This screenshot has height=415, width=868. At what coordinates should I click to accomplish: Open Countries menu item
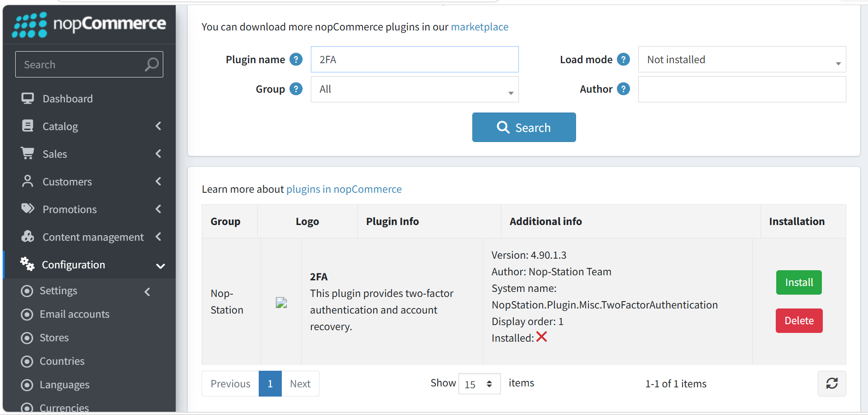(62, 361)
